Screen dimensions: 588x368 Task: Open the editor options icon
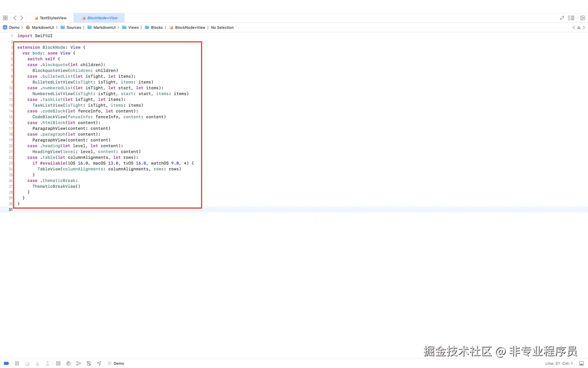571,17
